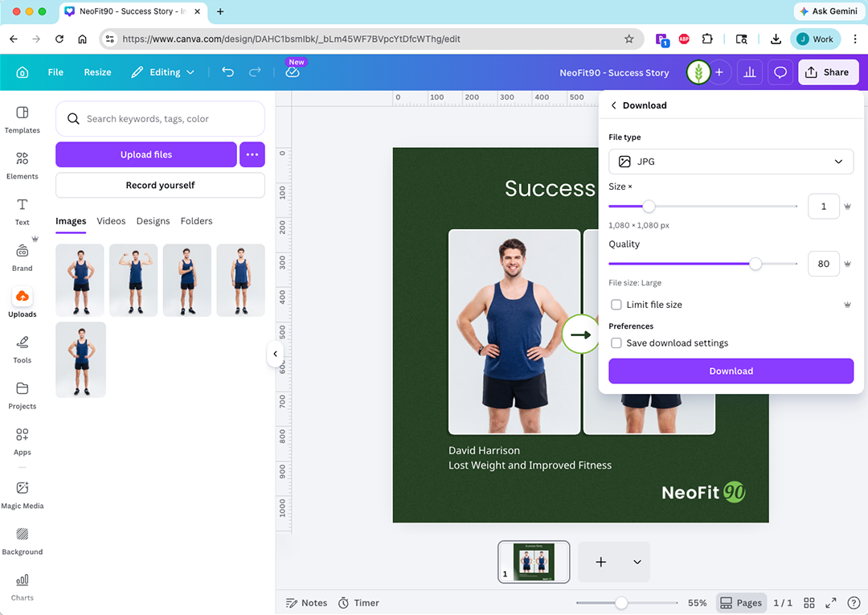Open the Editing mode dropdown
The height and width of the screenshot is (615, 868).
[x=163, y=72]
